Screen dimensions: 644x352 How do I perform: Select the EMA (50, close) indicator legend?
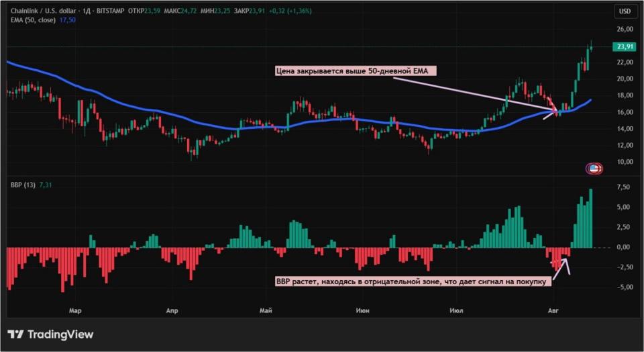(33, 19)
